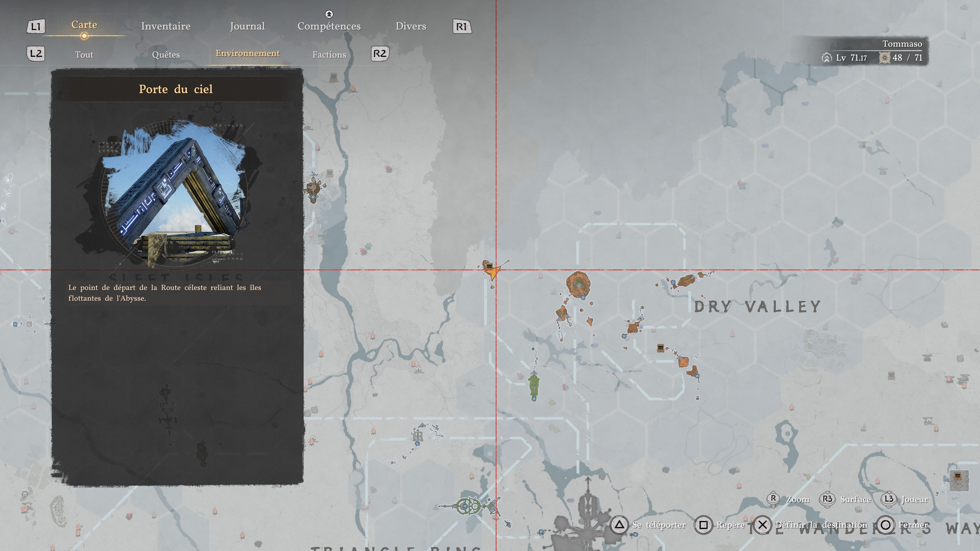Click the Tommaso player name

(x=902, y=44)
